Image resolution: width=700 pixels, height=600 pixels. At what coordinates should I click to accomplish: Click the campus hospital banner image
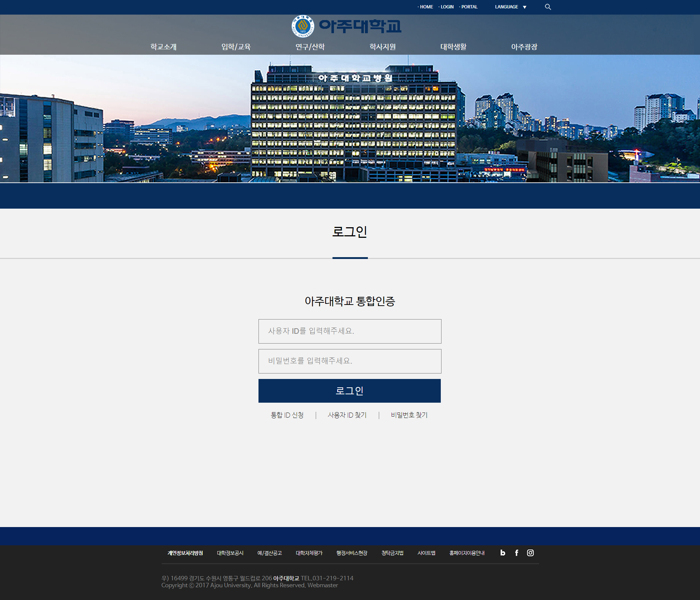350,119
